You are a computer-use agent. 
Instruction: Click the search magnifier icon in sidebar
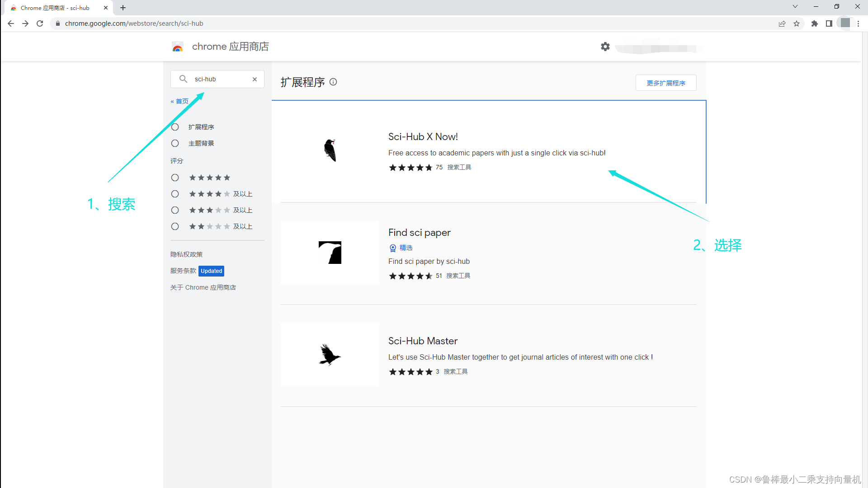coord(183,79)
